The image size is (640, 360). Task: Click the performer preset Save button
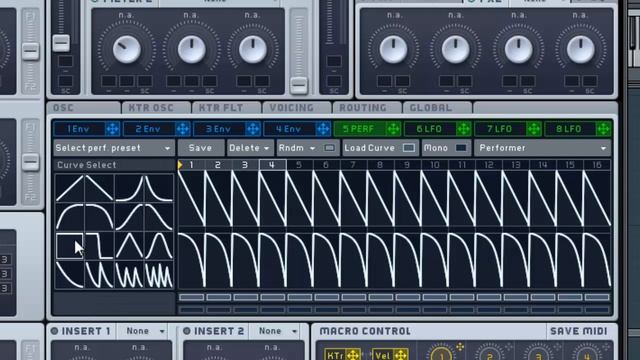click(200, 148)
